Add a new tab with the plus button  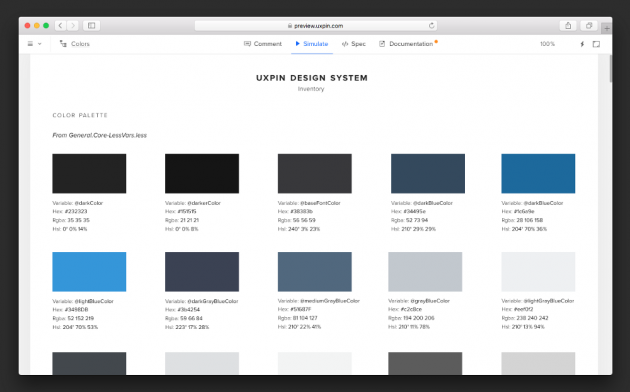coord(607,29)
